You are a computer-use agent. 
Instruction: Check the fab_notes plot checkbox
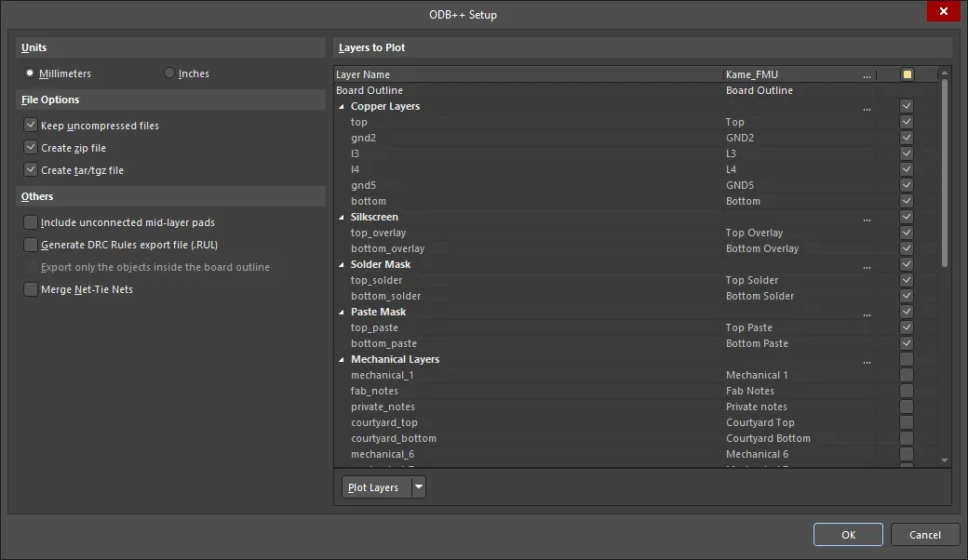(x=907, y=391)
